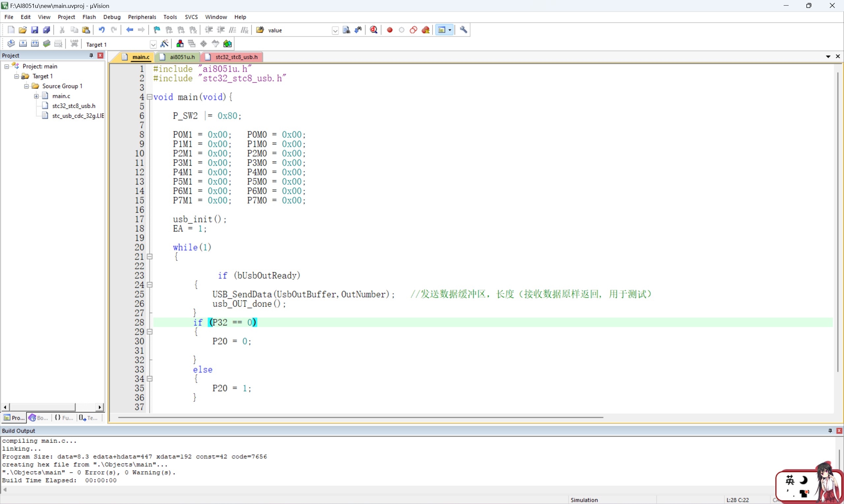The width and height of the screenshot is (844, 504).
Task: Open file using the folder icon
Action: point(22,30)
